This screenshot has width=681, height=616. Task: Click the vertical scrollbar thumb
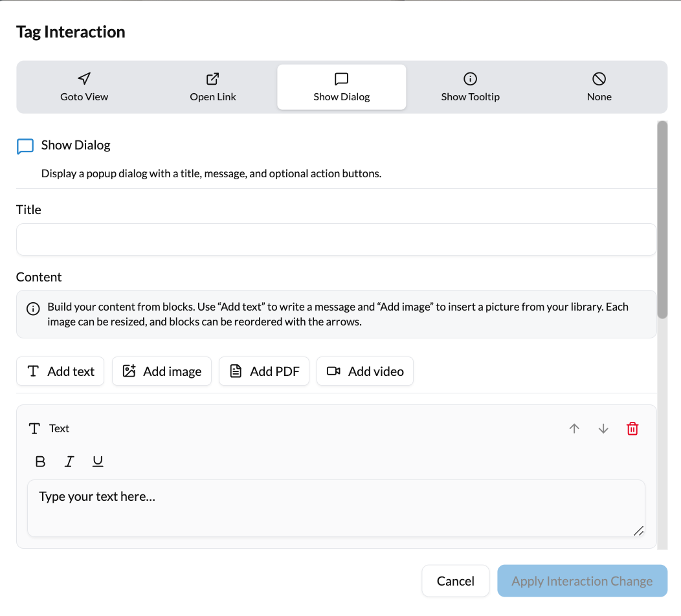pos(662,219)
